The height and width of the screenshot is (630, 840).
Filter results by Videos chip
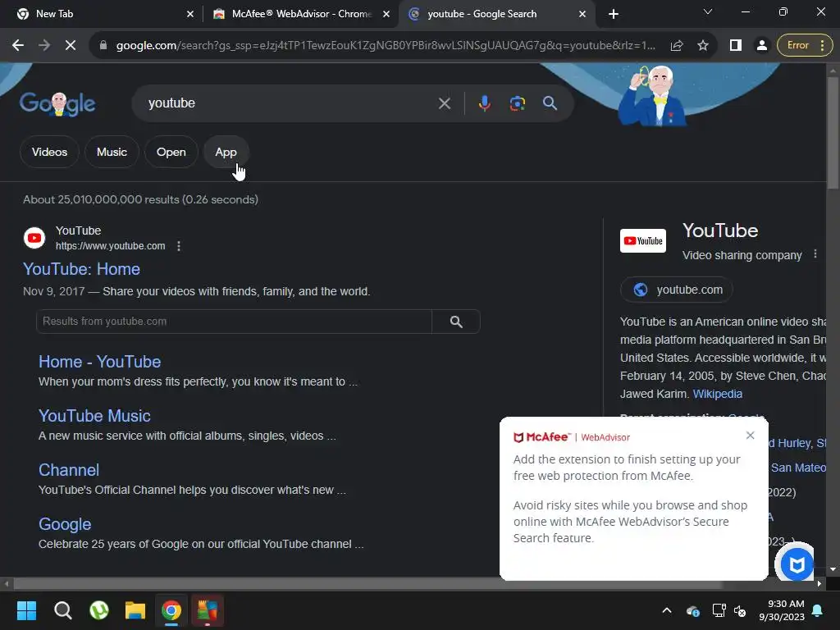[49, 152]
